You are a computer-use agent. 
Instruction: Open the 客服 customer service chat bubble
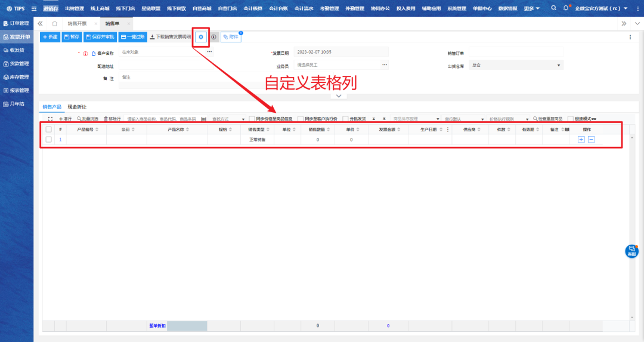click(x=631, y=251)
